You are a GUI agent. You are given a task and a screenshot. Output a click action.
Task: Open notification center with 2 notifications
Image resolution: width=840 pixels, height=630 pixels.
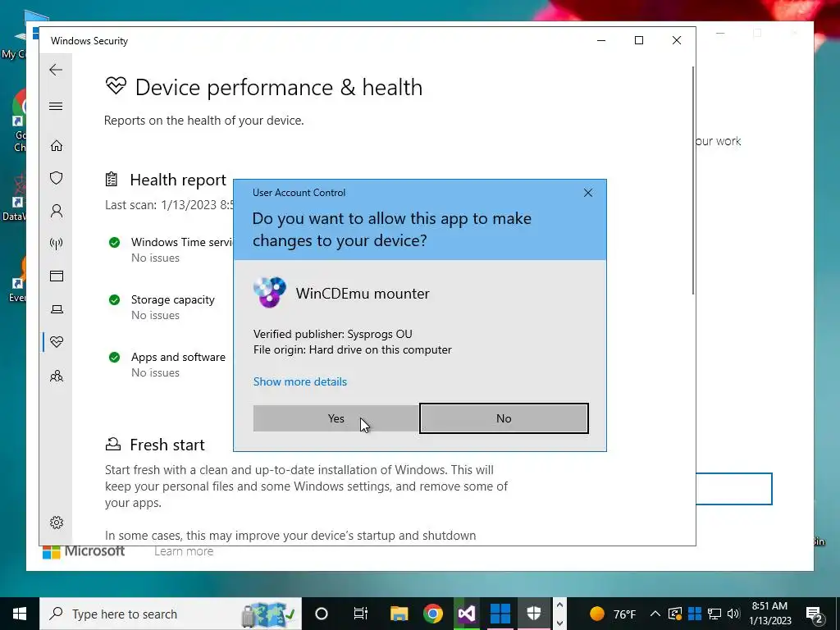pos(815,614)
